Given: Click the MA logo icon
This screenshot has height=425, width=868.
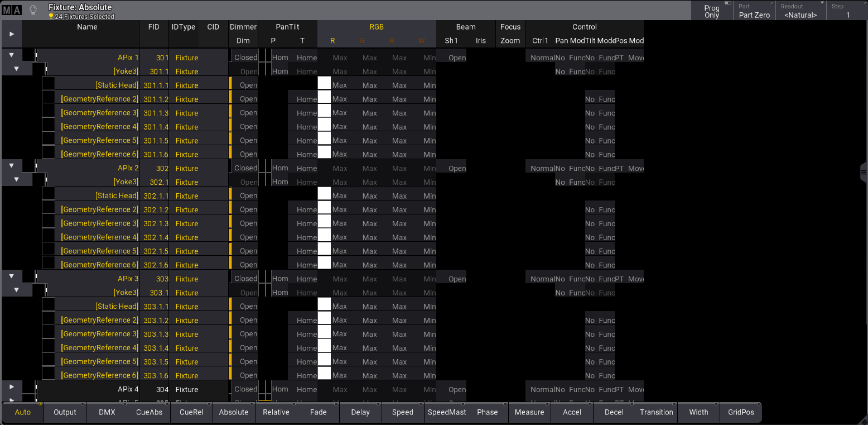Looking at the screenshot, I should point(12,11).
